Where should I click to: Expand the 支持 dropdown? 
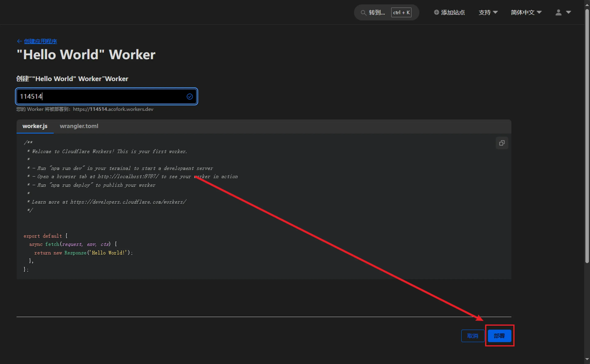point(488,12)
